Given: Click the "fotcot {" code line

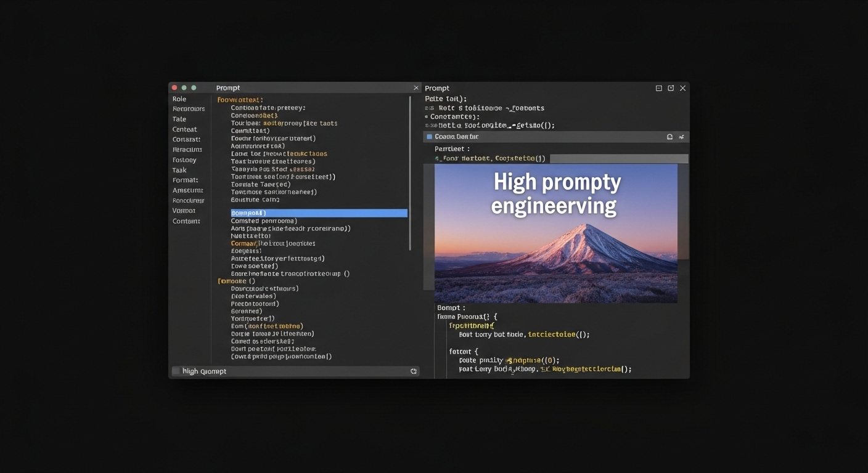Looking at the screenshot, I should pos(464,351).
